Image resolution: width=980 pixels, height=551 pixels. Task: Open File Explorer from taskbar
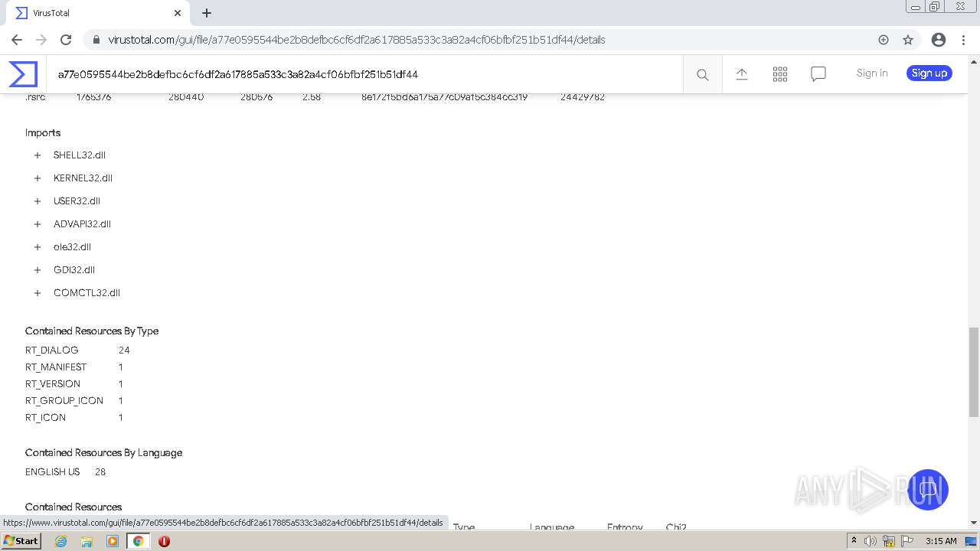pyautogui.click(x=87, y=541)
